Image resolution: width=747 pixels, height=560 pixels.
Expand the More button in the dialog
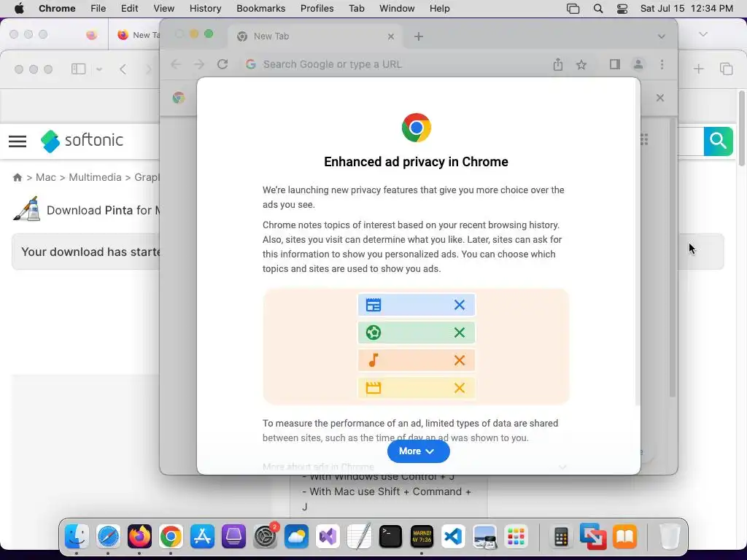(418, 451)
